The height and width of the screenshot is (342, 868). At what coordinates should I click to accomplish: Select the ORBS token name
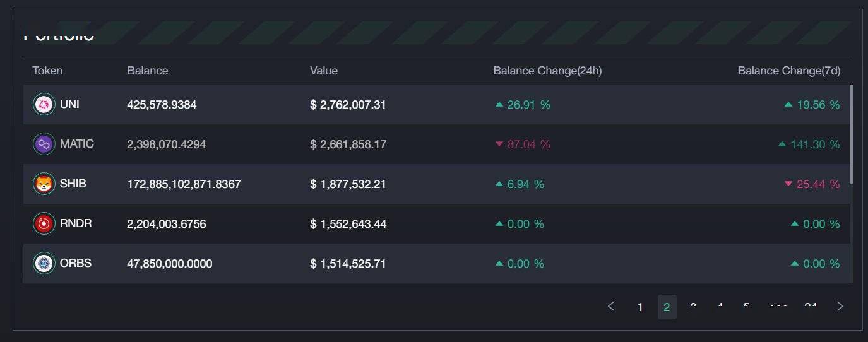76,263
